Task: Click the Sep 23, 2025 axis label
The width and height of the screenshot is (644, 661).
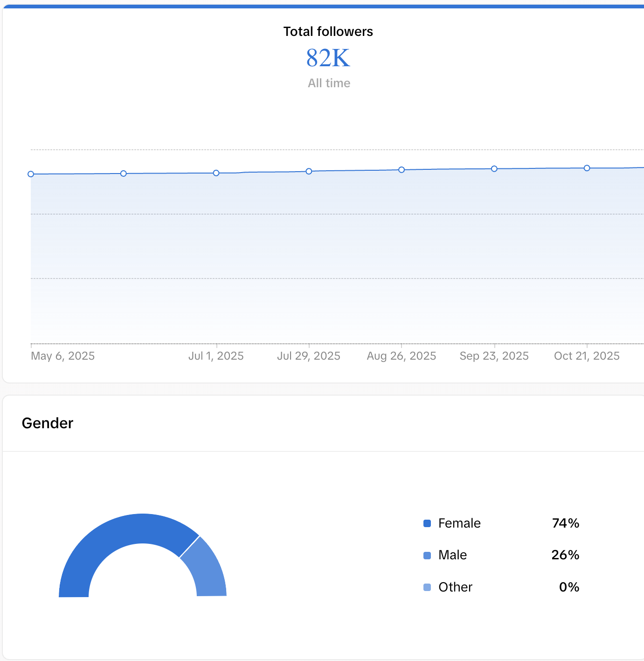Action: [x=494, y=356]
